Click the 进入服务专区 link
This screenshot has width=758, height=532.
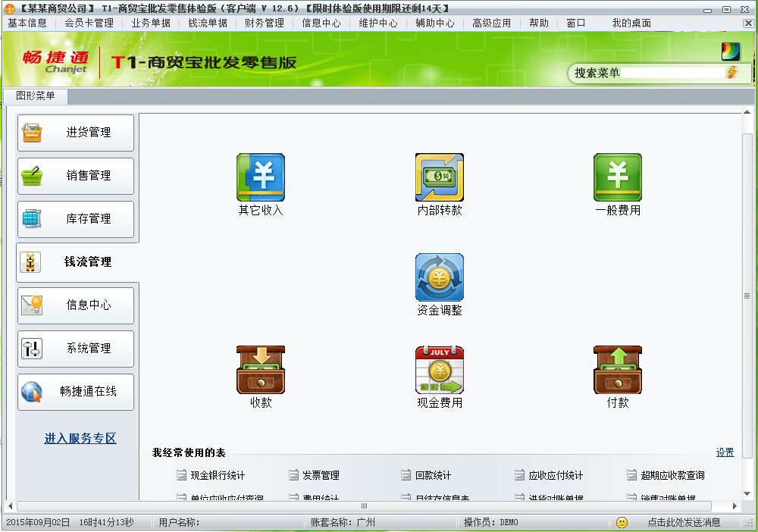(80, 438)
